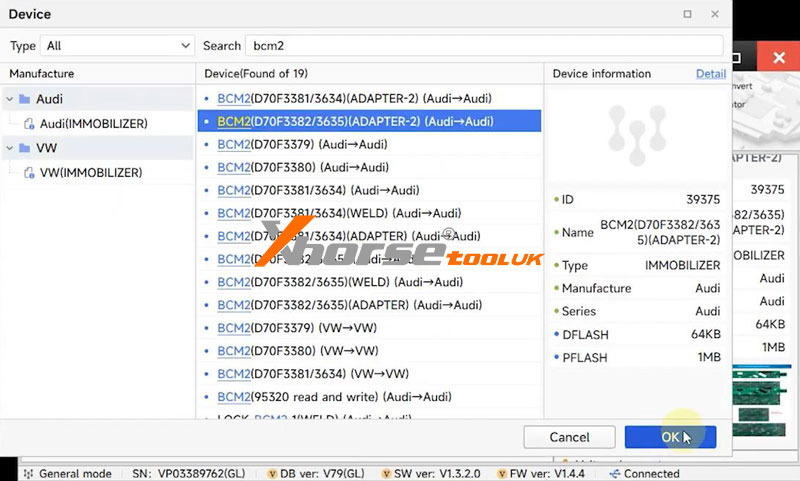This screenshot has width=800, height=481.
Task: Select VW(IMMOBILIZER) tree item
Action: pos(91,172)
